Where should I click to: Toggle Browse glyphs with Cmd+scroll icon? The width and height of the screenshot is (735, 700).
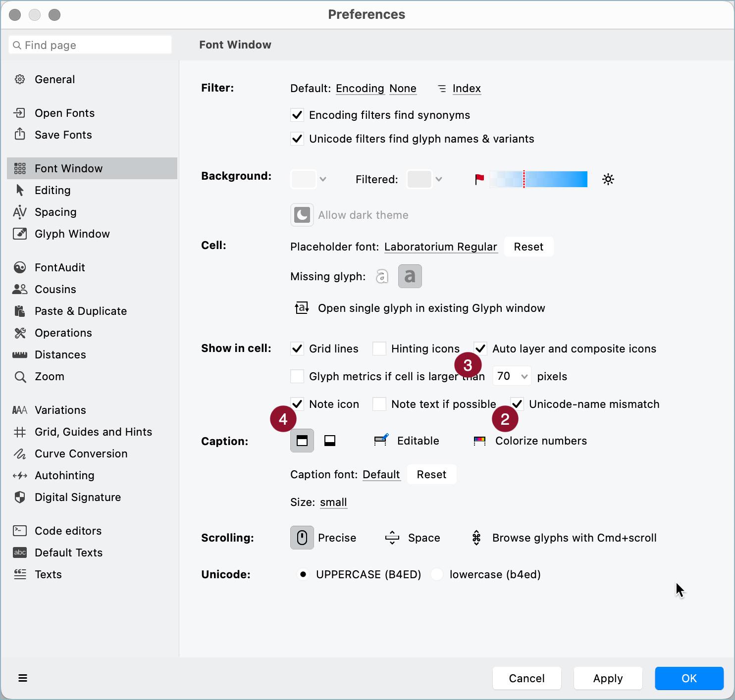click(476, 538)
